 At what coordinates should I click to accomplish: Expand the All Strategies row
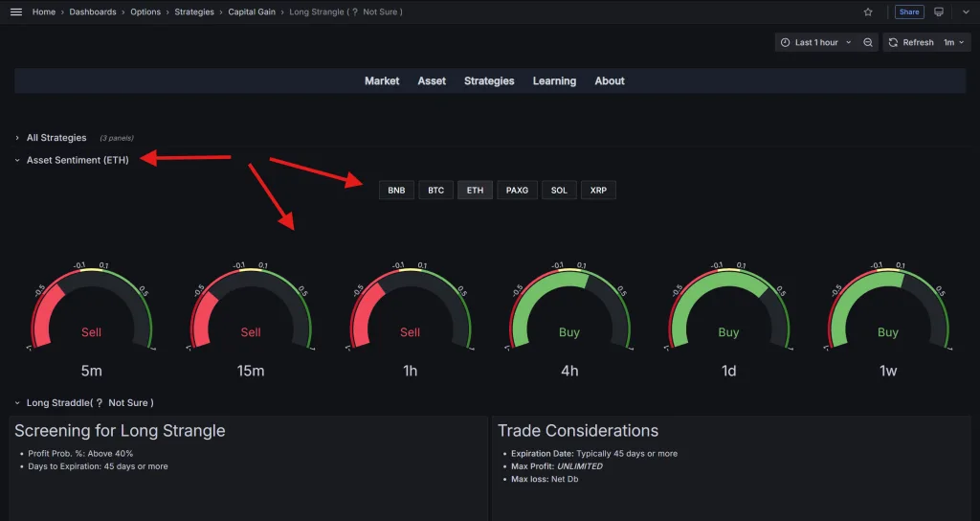56,138
